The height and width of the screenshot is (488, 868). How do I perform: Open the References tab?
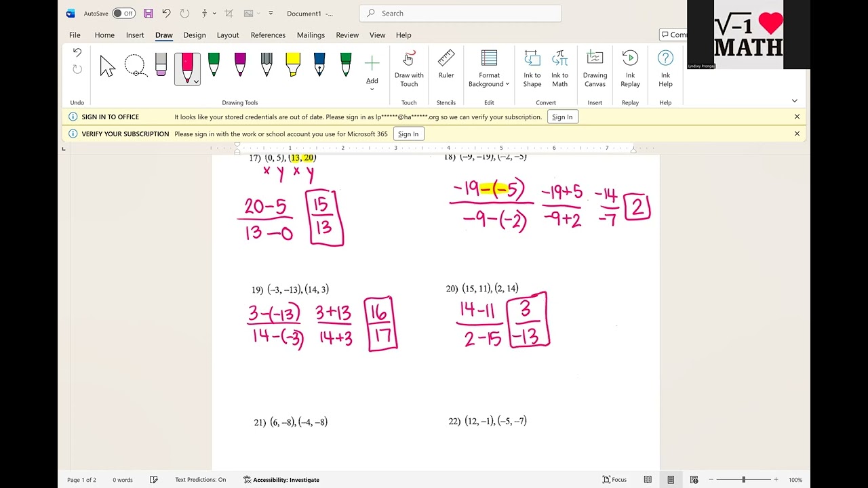[x=268, y=35]
